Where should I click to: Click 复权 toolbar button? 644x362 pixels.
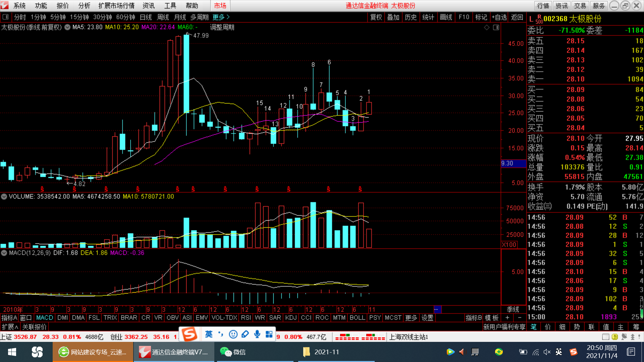tap(376, 17)
